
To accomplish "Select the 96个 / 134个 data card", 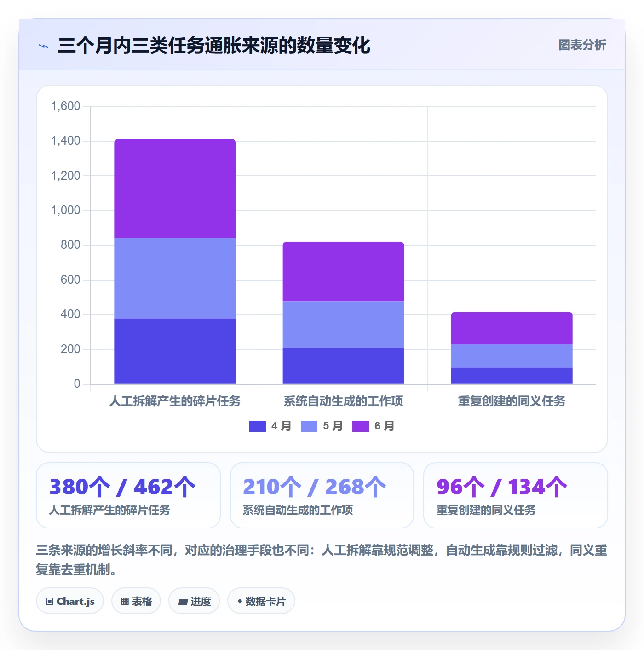I will (x=516, y=495).
